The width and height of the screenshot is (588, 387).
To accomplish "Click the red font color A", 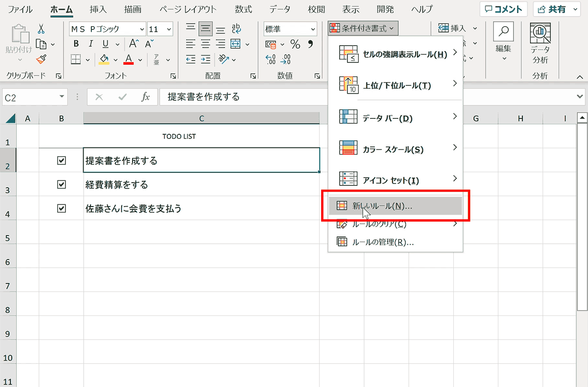I will (x=129, y=59).
